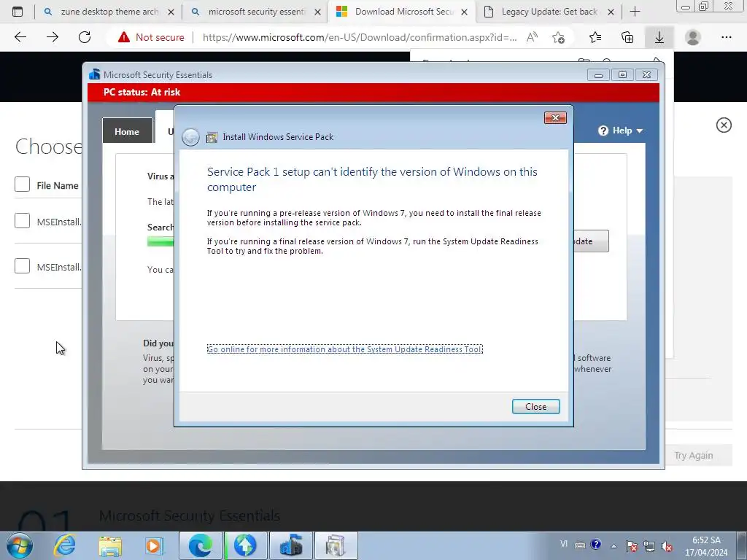Switch to the Legacy Update tab

pos(549,12)
